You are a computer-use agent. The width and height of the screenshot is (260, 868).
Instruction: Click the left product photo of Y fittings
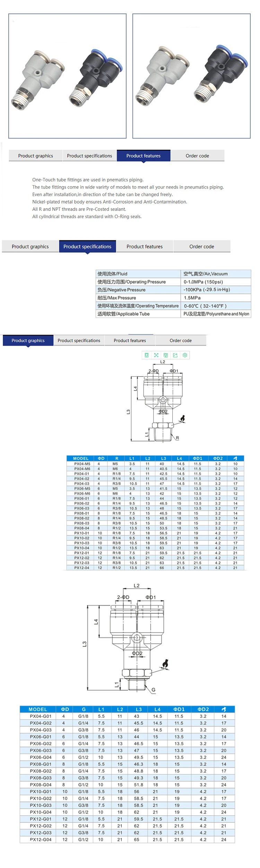click(67, 76)
